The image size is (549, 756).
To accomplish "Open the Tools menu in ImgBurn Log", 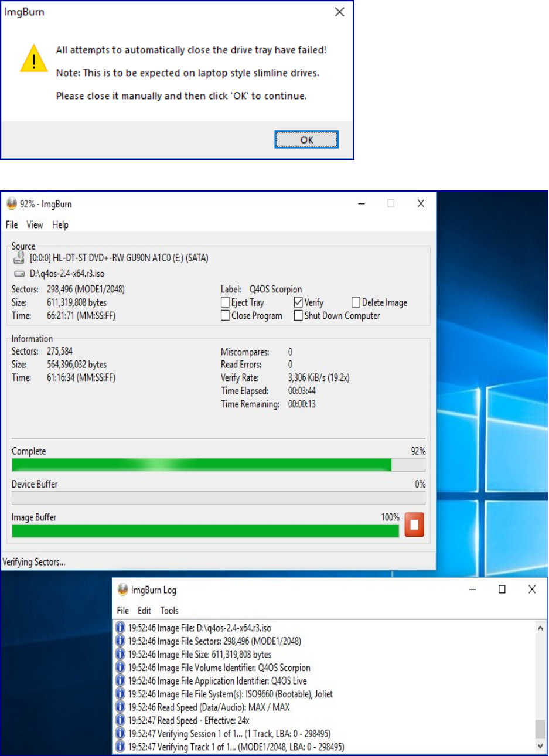I will click(x=169, y=610).
